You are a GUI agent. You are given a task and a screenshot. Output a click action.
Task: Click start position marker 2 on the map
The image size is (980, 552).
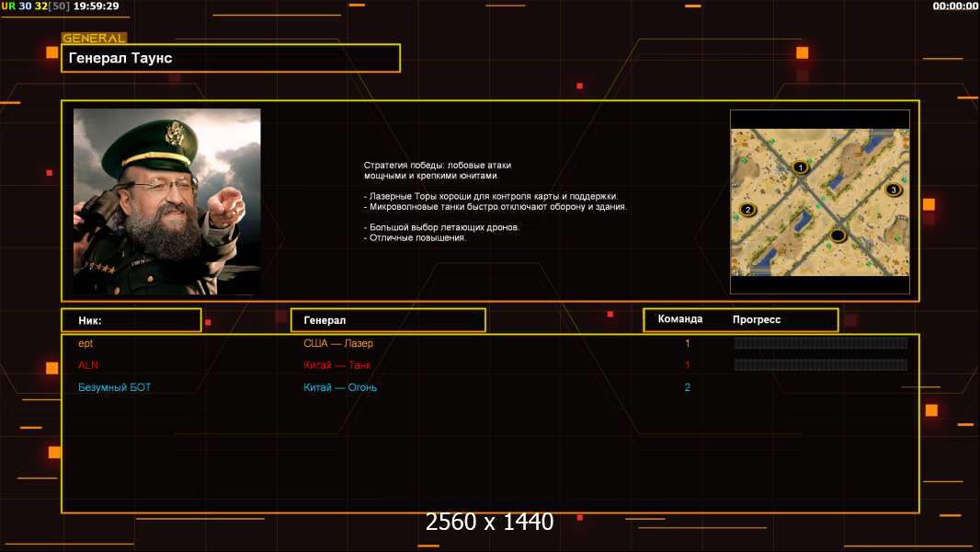point(747,210)
